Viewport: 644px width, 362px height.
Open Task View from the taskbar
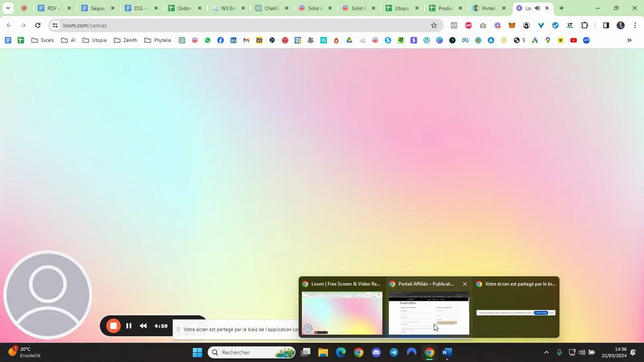305,352
